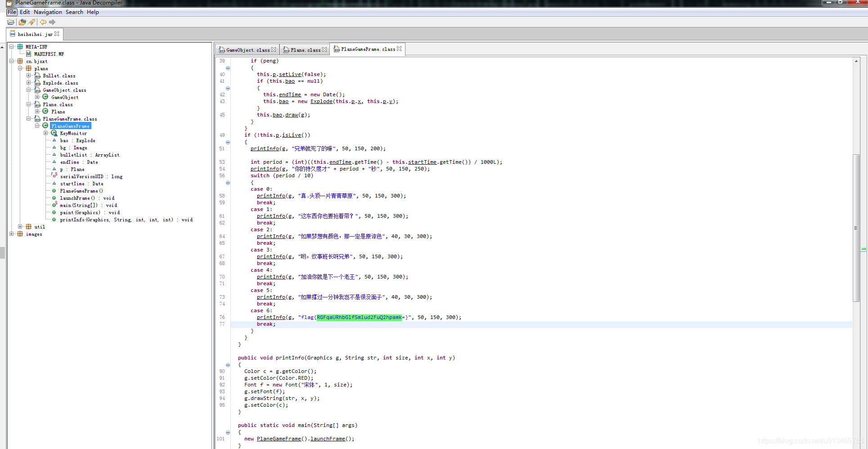The height and width of the screenshot is (449, 868).
Task: Follow Explode link on line 43
Action: click(321, 101)
